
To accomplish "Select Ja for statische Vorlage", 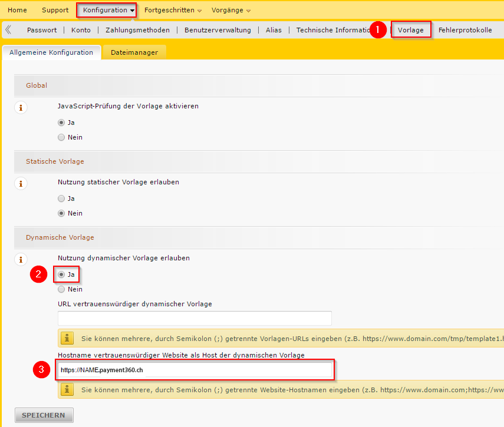I will pyautogui.click(x=61, y=198).
